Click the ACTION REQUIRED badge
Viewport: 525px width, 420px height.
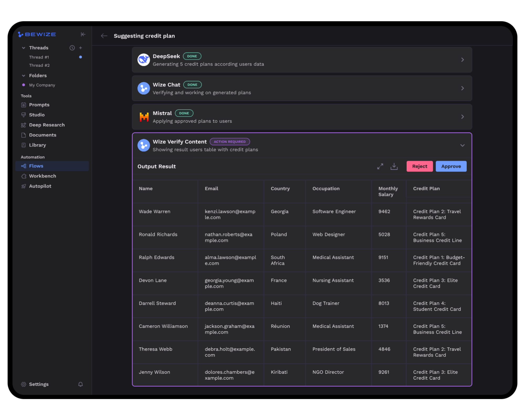coord(230,142)
